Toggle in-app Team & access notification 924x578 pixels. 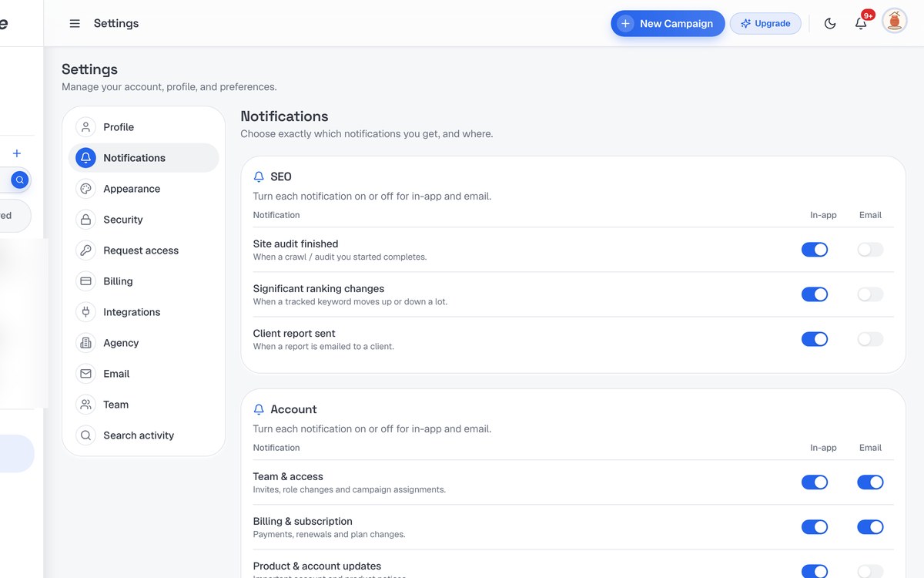(x=815, y=482)
